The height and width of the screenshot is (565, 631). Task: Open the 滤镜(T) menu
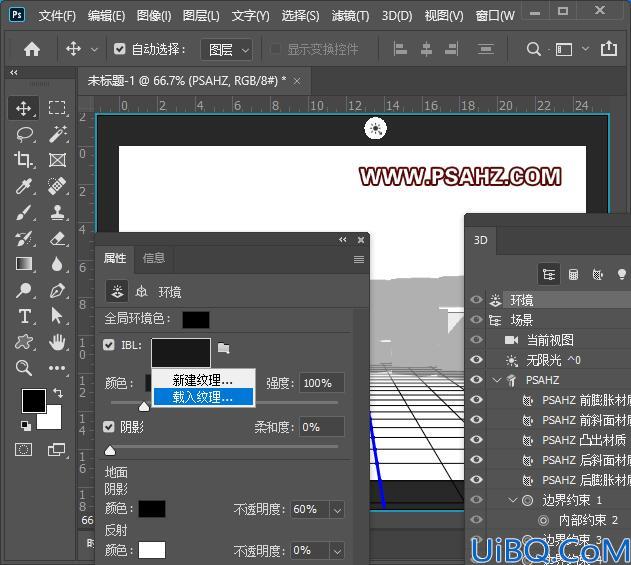[x=350, y=16]
